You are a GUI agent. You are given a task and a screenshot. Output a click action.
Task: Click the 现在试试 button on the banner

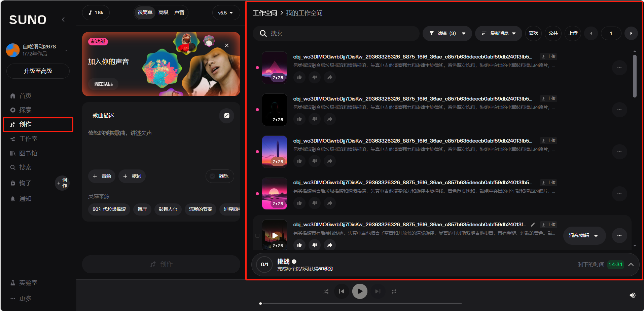click(x=103, y=84)
